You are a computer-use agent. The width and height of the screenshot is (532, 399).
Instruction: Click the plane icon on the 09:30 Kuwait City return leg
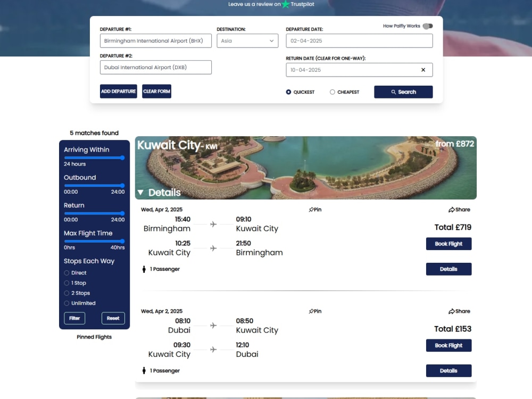(213, 350)
